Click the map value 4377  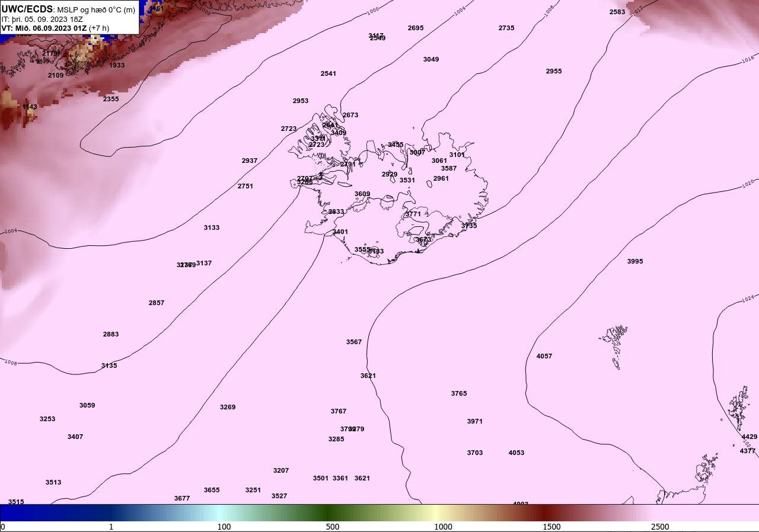(x=748, y=451)
